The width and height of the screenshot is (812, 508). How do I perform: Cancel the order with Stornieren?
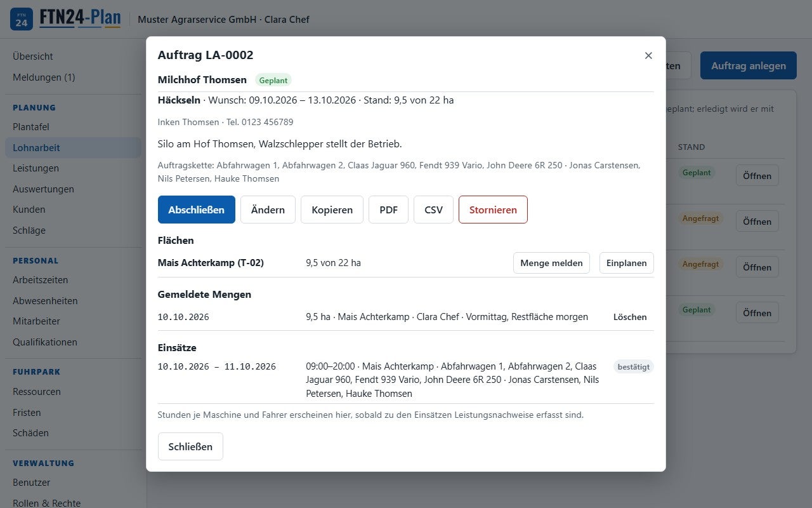tap(493, 210)
